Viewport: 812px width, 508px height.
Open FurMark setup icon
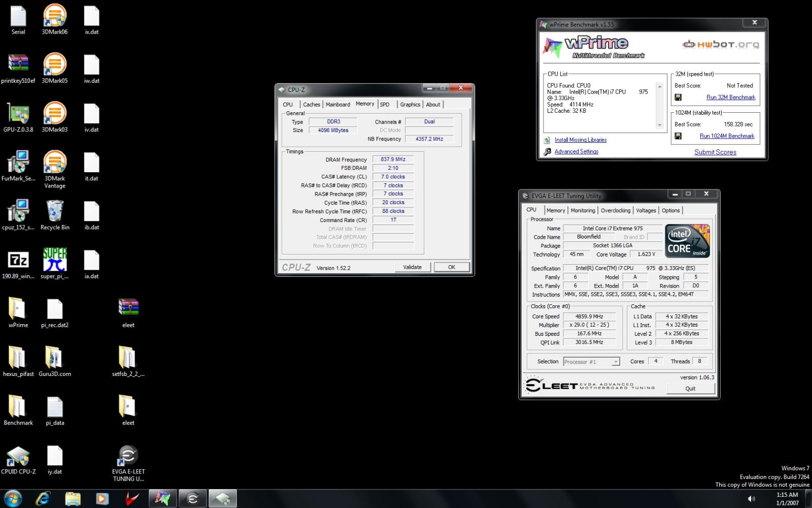point(18,166)
